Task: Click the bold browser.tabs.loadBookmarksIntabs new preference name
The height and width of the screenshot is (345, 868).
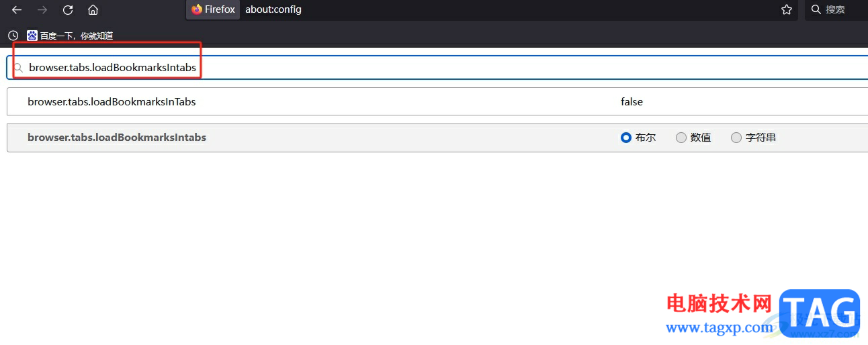Action: [x=117, y=138]
